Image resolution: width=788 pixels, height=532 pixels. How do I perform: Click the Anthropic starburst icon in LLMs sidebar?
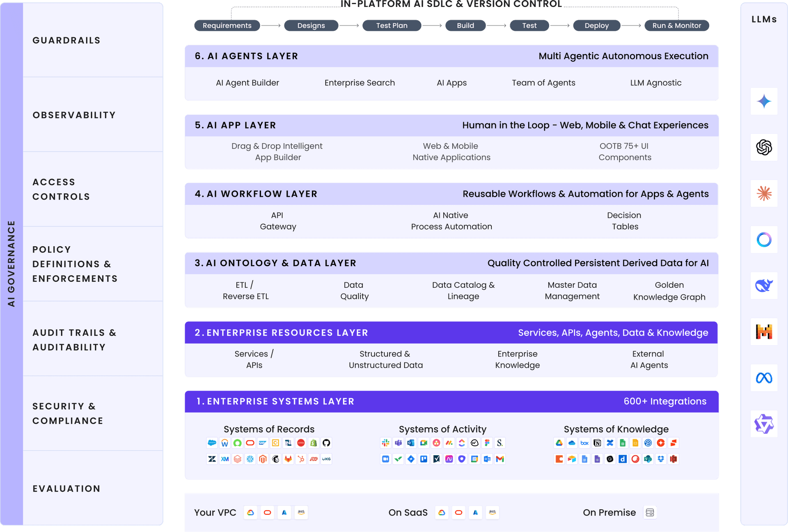click(x=763, y=193)
